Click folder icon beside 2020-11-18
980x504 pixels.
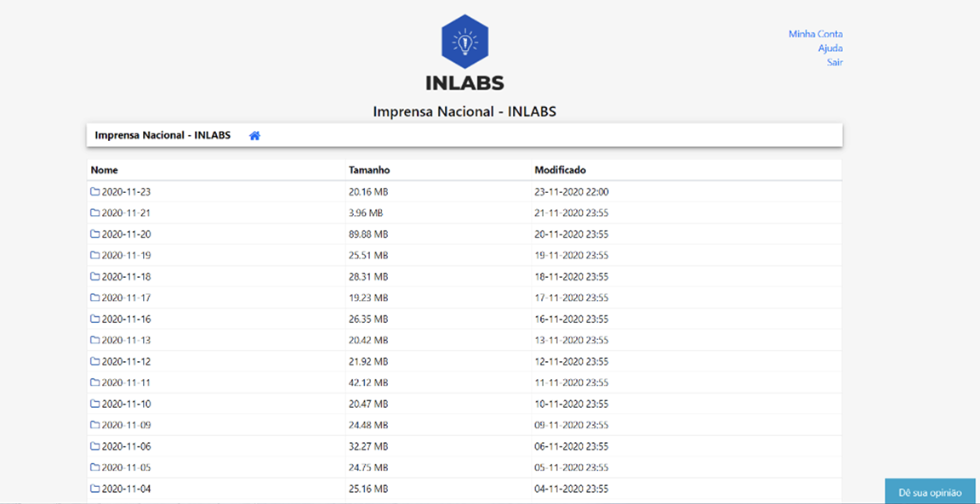(95, 277)
